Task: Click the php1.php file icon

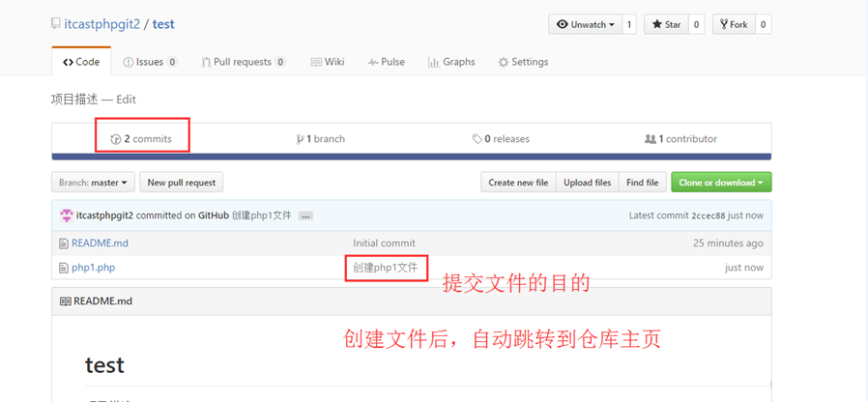Action: [64, 268]
